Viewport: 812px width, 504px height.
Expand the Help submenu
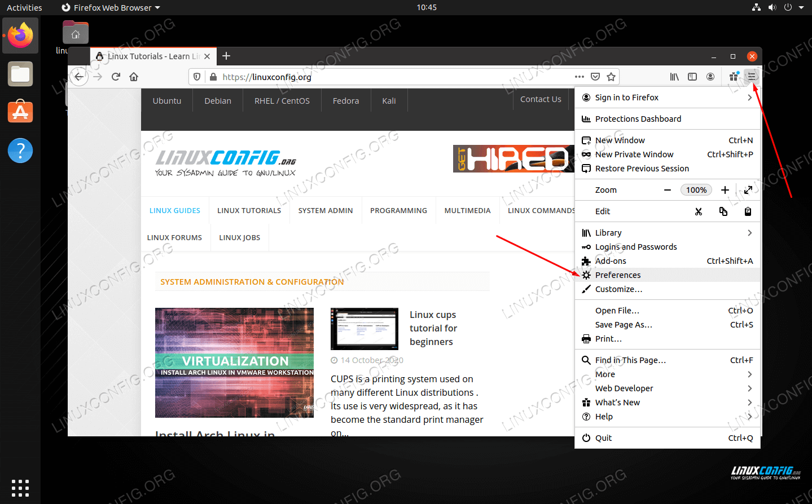[668, 417]
